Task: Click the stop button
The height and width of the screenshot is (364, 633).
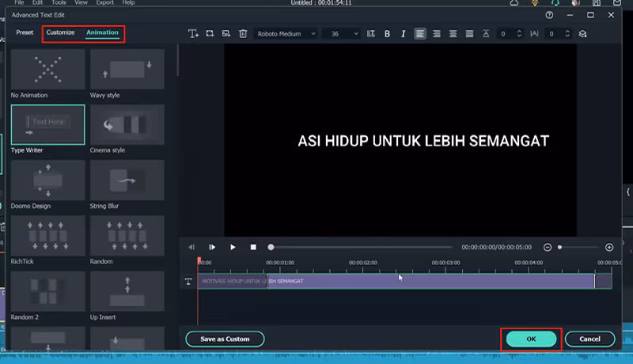Action: [x=253, y=247]
